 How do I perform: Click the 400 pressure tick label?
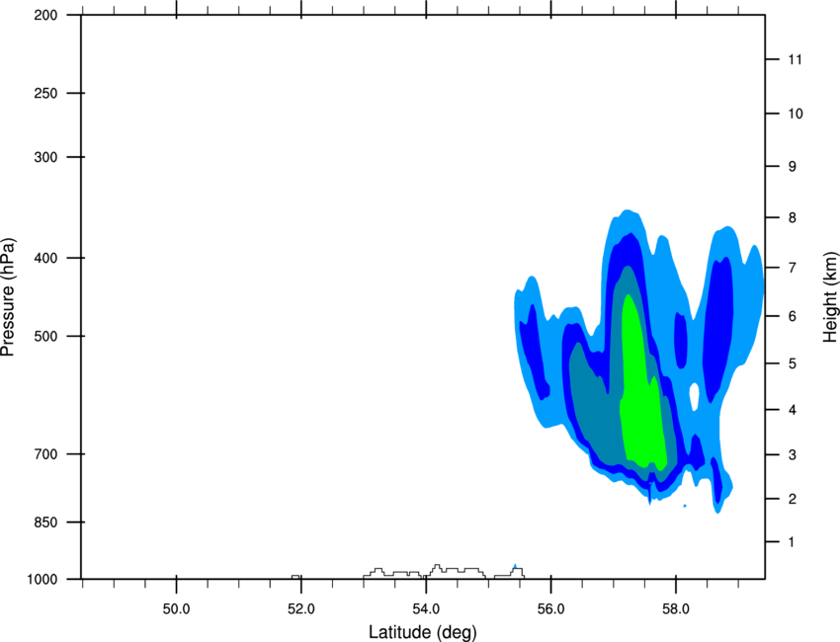pyautogui.click(x=45, y=258)
